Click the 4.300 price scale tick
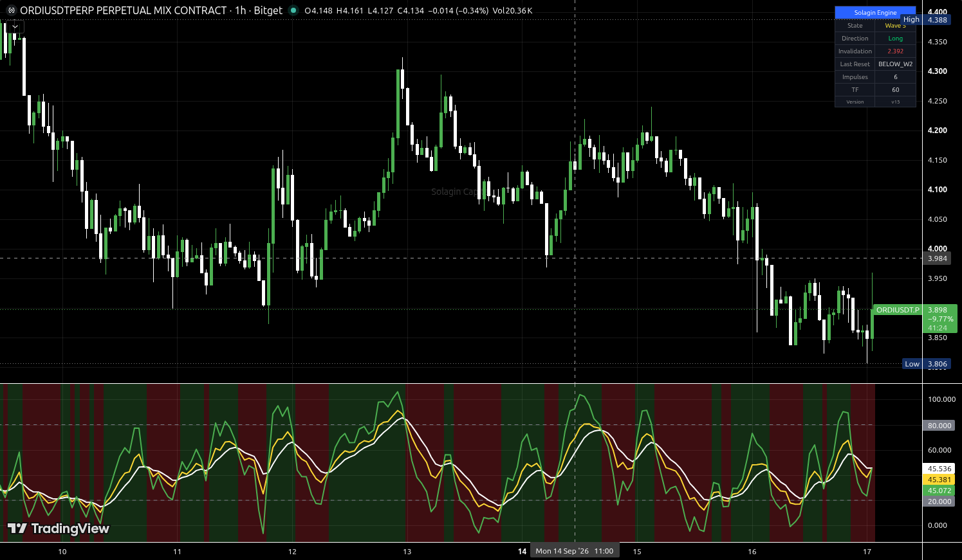 coord(938,71)
